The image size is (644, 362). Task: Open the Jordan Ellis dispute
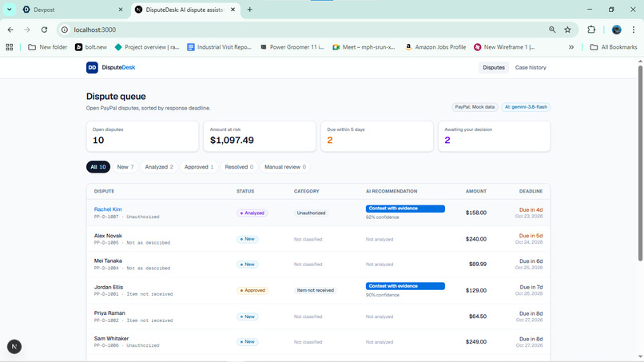pyautogui.click(x=109, y=287)
